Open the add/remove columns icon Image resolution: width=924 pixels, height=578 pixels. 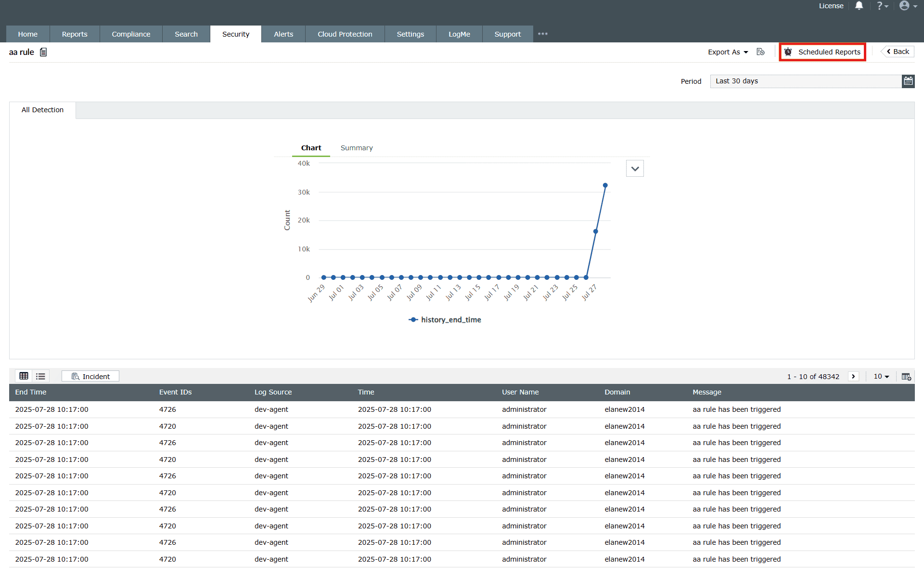point(906,376)
